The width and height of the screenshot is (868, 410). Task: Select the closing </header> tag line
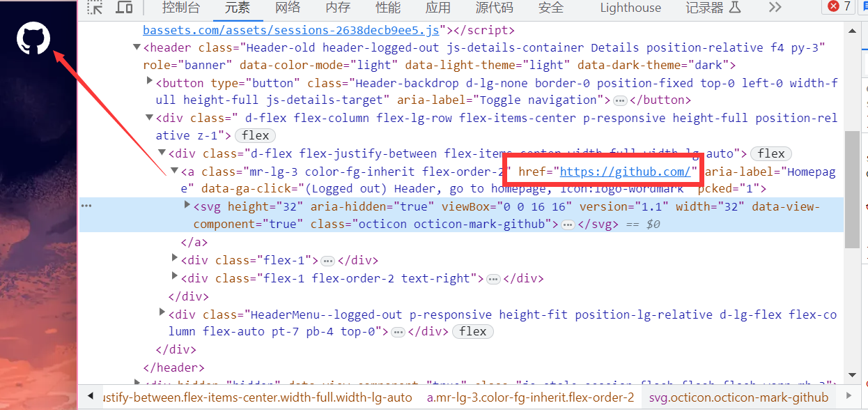[174, 367]
